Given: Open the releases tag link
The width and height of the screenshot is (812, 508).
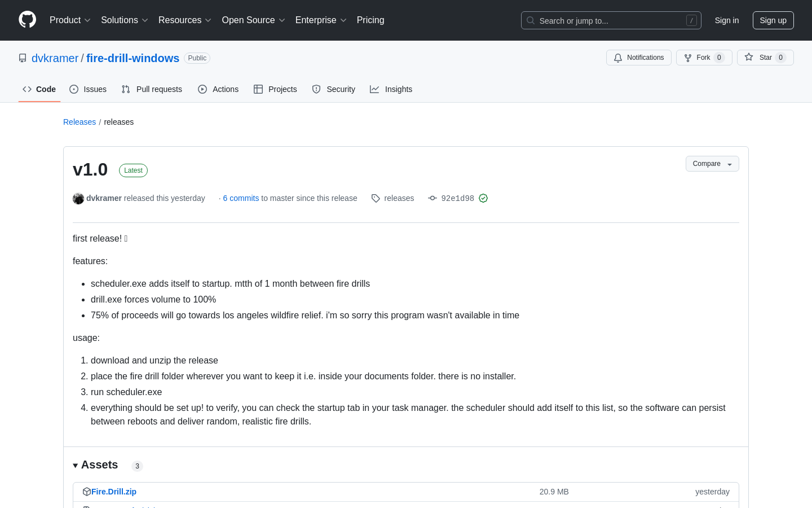Looking at the screenshot, I should [399, 198].
